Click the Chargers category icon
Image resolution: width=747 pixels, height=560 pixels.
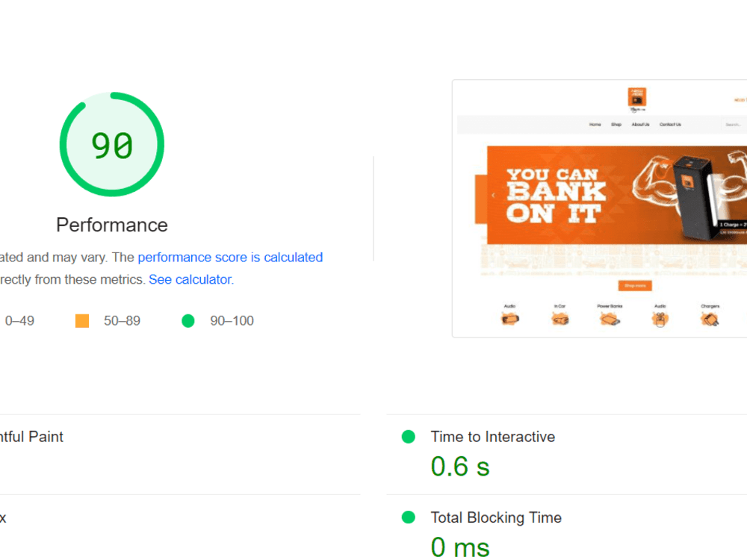[710, 319]
